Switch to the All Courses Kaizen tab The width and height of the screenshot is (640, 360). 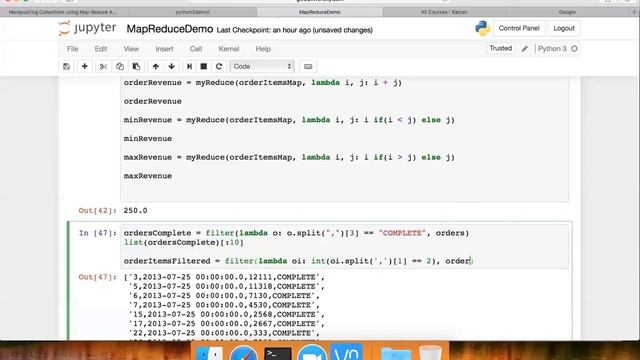pos(444,12)
